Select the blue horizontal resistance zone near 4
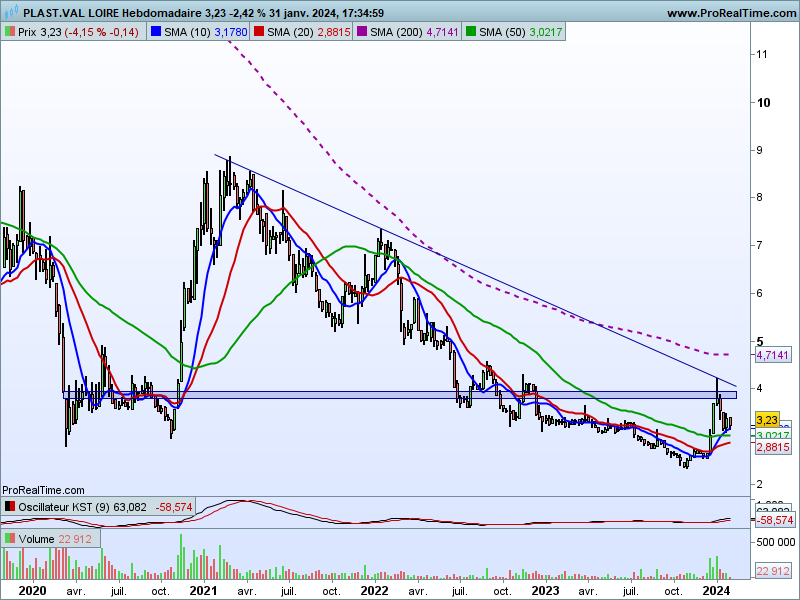 pos(400,395)
